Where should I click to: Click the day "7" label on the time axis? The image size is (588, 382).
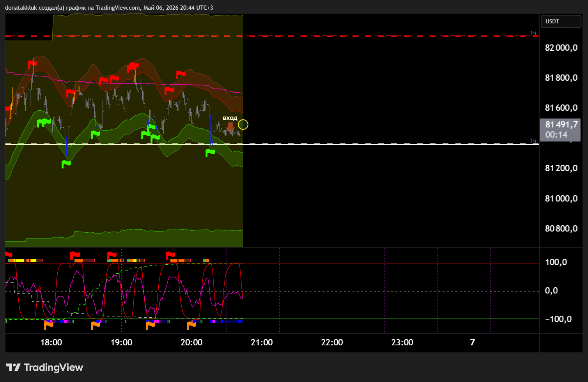point(473,343)
